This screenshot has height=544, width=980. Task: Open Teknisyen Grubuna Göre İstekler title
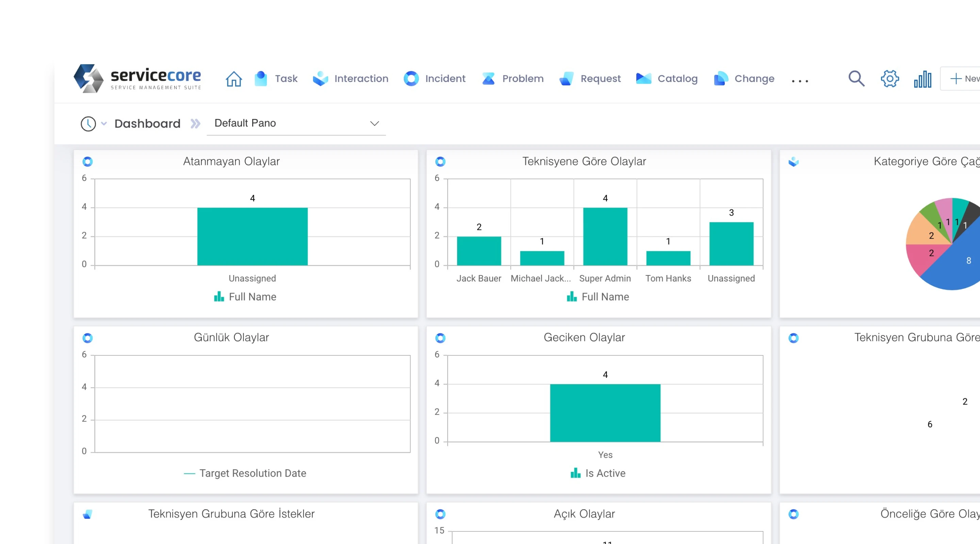pyautogui.click(x=231, y=514)
